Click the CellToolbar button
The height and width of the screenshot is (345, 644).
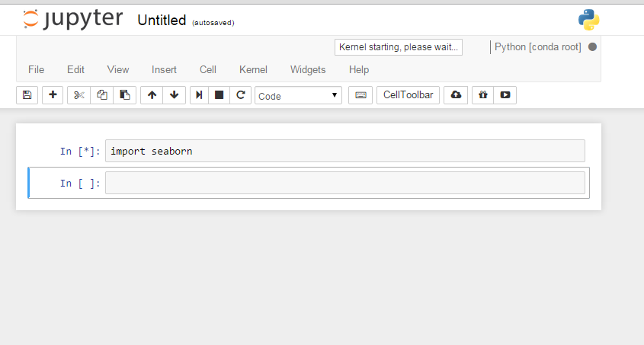(x=408, y=95)
